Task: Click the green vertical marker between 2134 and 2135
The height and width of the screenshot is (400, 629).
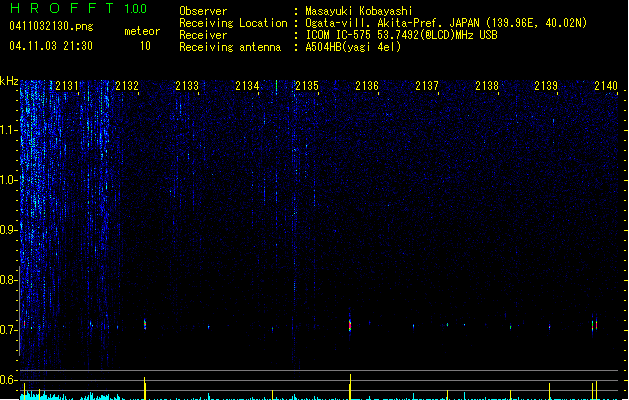Action: [x=276, y=87]
